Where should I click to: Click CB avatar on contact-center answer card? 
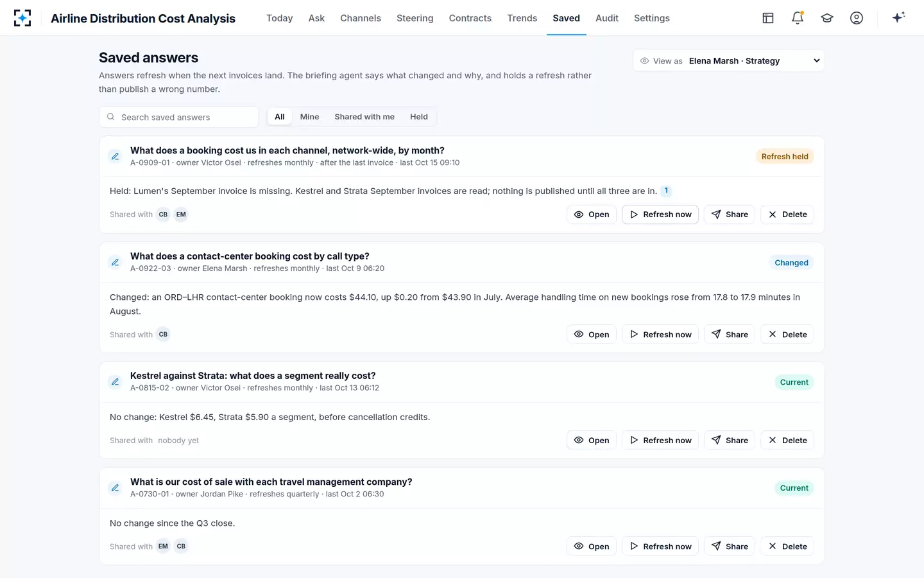tap(163, 334)
